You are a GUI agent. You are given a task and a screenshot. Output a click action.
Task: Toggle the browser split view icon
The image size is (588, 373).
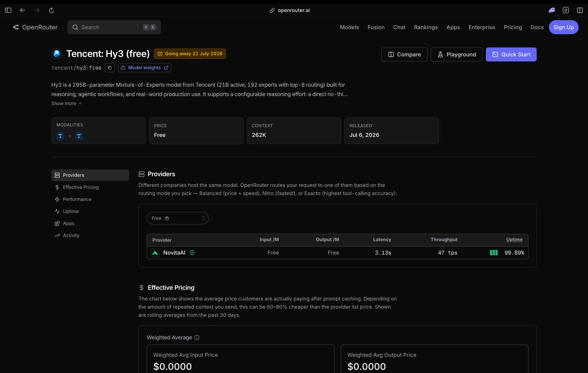coord(580,10)
